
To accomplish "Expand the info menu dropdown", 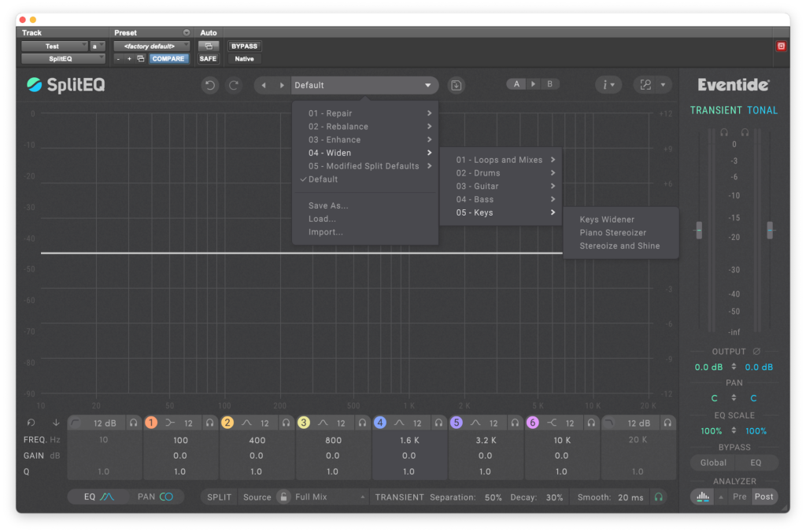I will [x=608, y=85].
